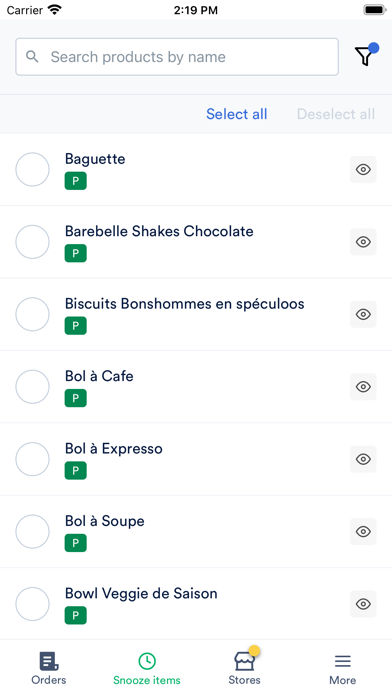Click the magnifier icon in search bar
392x696 pixels.
point(32,56)
